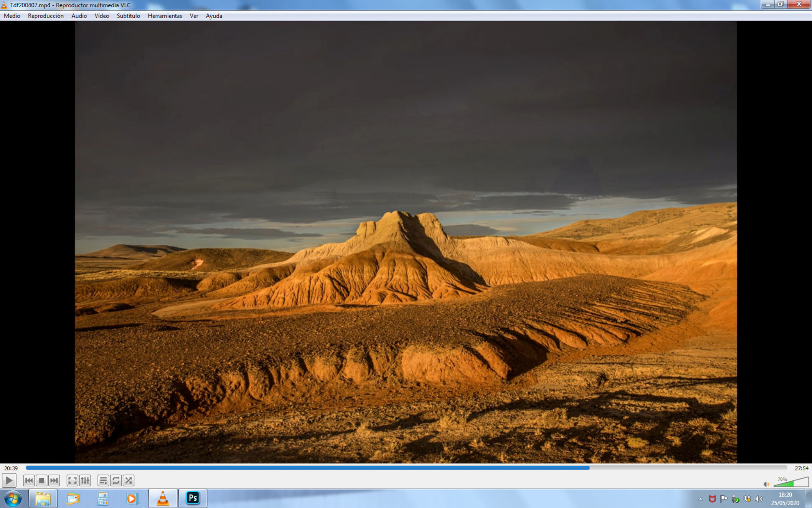The width and height of the screenshot is (812, 508).
Task: Close the VLC window
Action: click(799, 4)
